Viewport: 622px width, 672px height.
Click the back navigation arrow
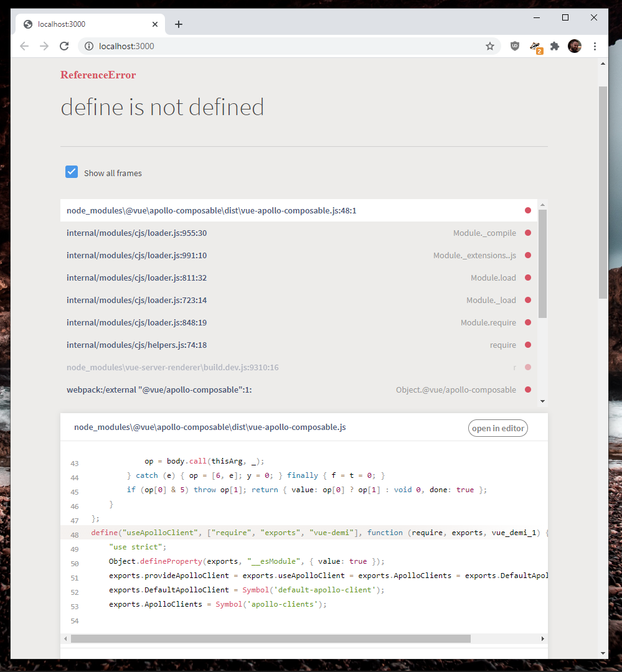pyautogui.click(x=24, y=46)
